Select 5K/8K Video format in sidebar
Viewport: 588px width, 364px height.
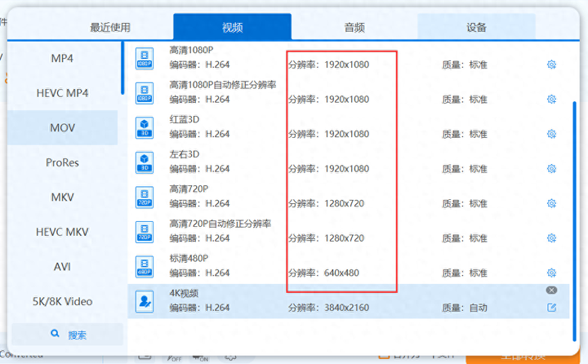pos(62,301)
